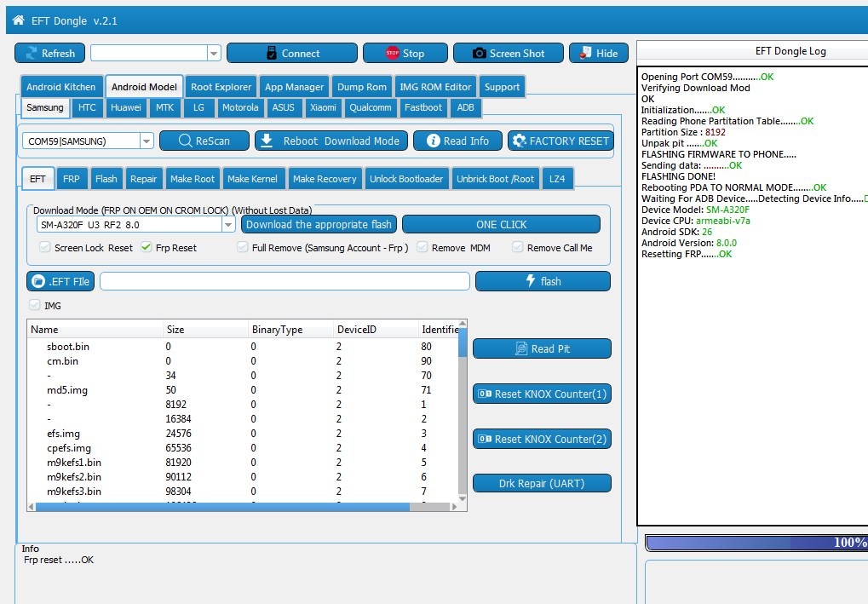Image resolution: width=868 pixels, height=604 pixels.
Task: Click the Read Info button
Action: click(457, 141)
